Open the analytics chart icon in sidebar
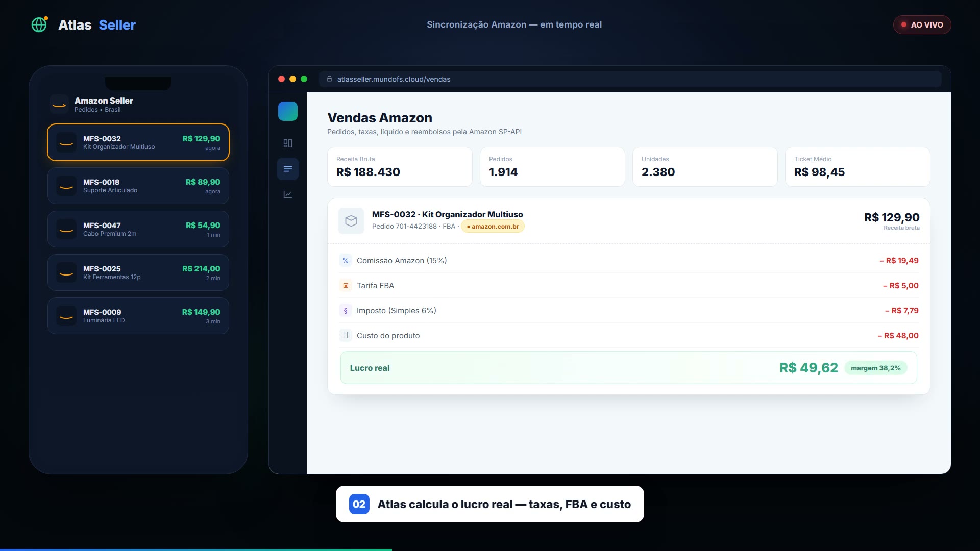 click(288, 194)
